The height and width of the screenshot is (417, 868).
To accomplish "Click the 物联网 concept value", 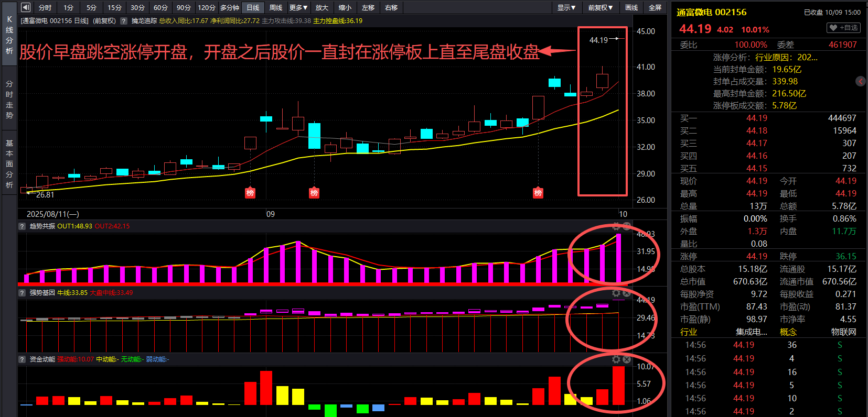I will 843,332.
